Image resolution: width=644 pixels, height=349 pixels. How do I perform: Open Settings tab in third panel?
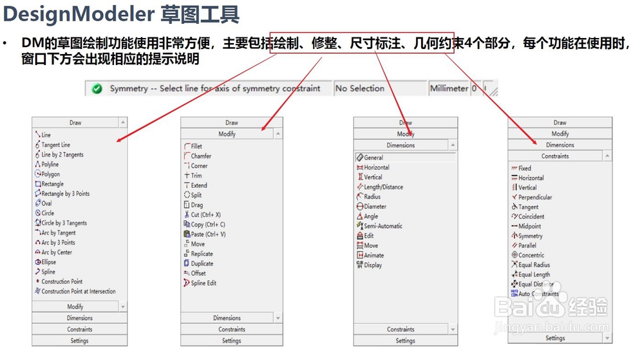[x=405, y=341]
